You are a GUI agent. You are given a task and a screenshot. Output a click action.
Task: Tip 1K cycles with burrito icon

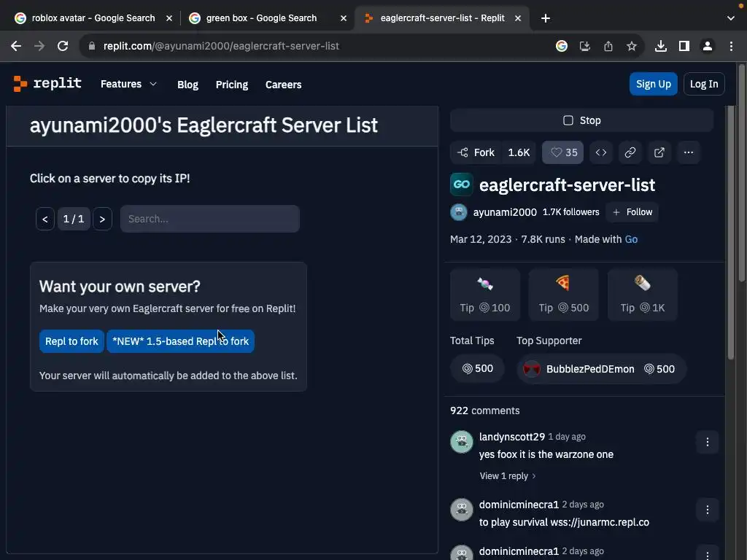tap(642, 295)
